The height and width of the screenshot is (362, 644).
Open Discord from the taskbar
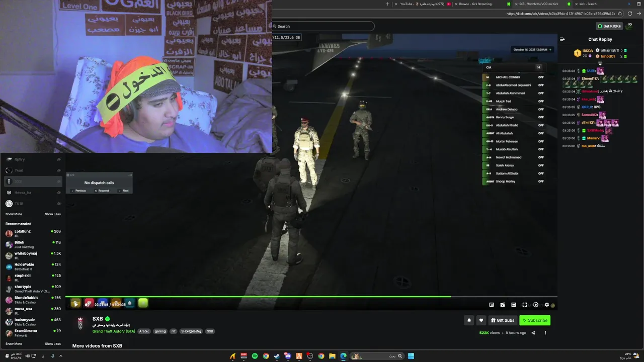click(x=288, y=356)
